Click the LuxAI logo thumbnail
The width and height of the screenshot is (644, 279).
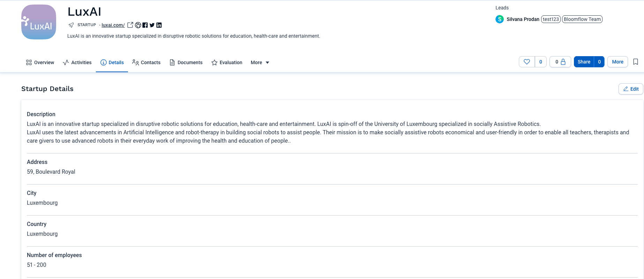(x=38, y=22)
